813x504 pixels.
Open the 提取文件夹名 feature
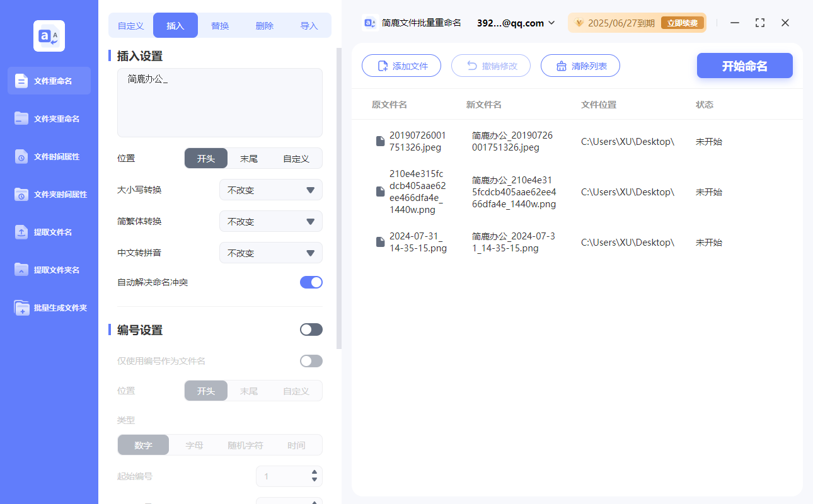pyautogui.click(x=49, y=270)
